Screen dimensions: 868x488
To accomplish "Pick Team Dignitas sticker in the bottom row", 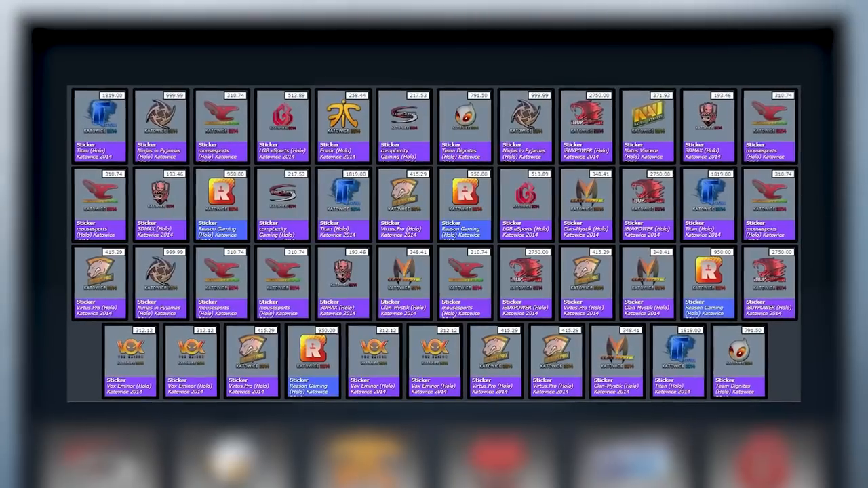I will (739, 361).
